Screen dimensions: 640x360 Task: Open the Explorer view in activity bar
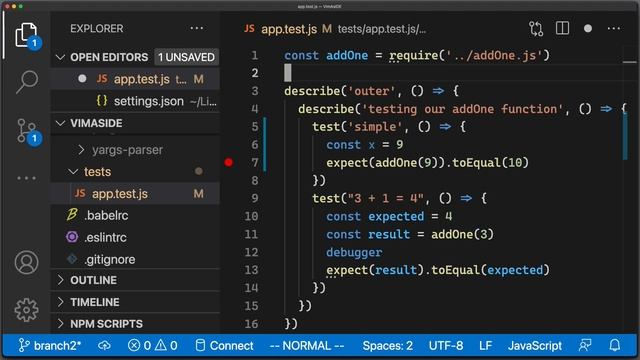pyautogui.click(x=27, y=36)
